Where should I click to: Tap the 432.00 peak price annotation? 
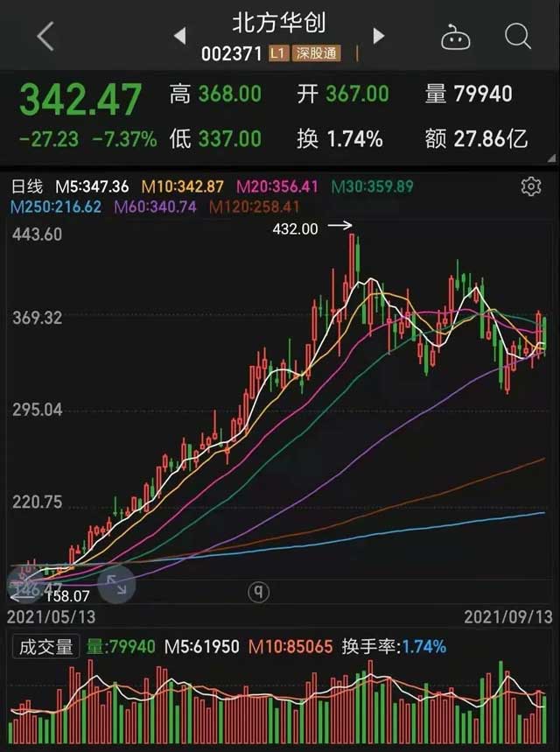pos(295,228)
